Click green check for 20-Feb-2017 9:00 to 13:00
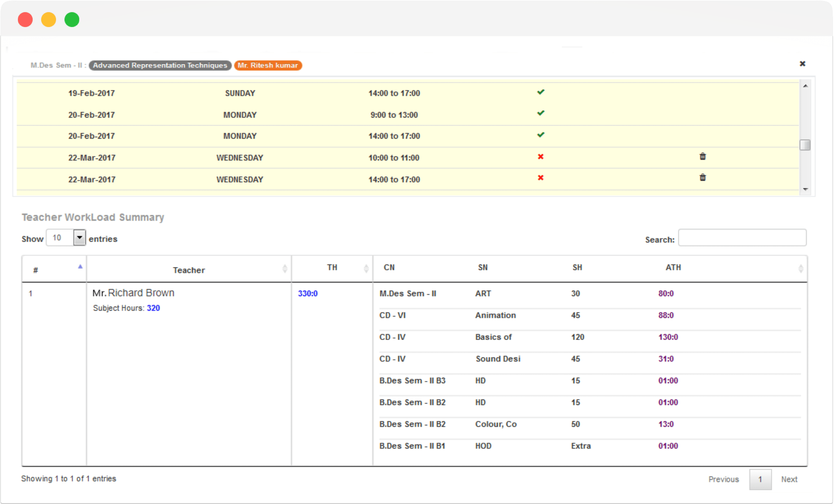This screenshot has width=834, height=504. [541, 113]
